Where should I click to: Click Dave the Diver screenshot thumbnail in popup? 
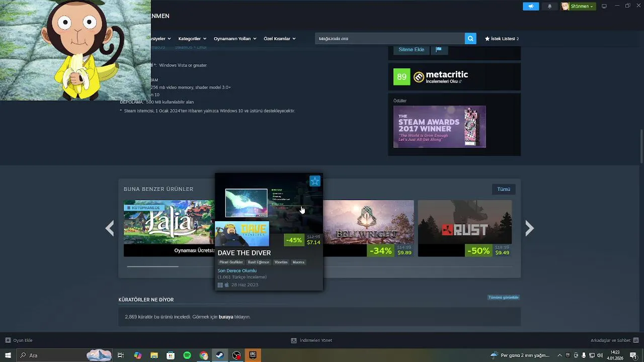[x=247, y=203]
